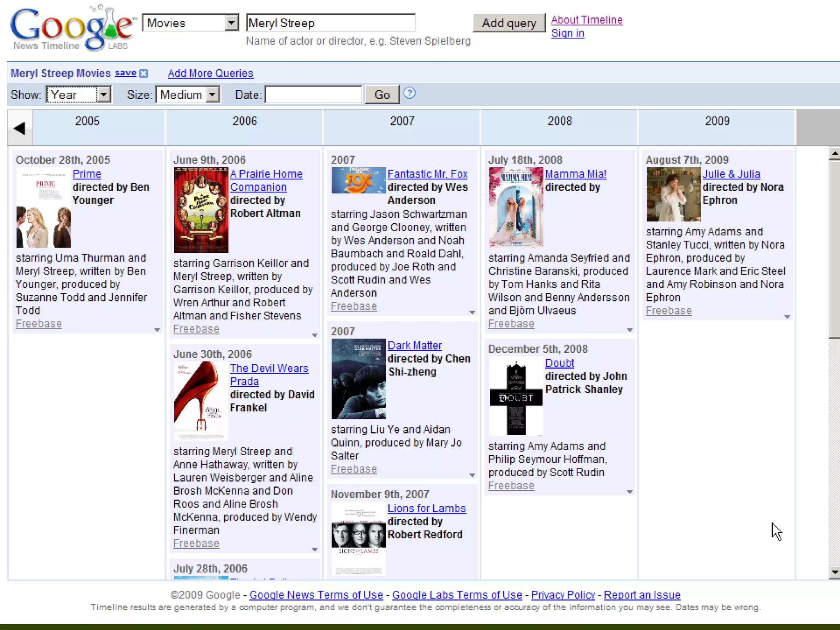Select the 2009 year column header
The width and height of the screenshot is (840, 630).
(x=717, y=121)
